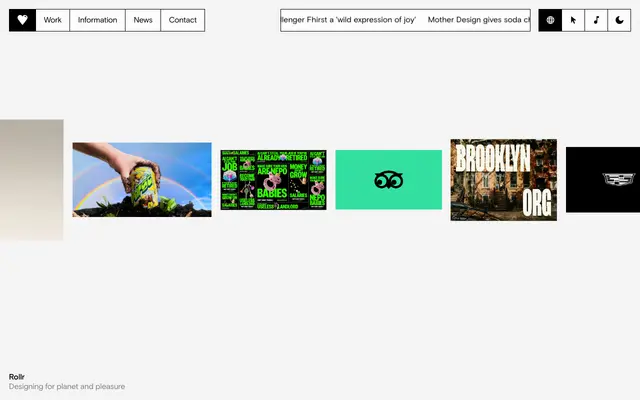The width and height of the screenshot is (640, 400).
Task: Open the globe language selector
Action: 550,20
